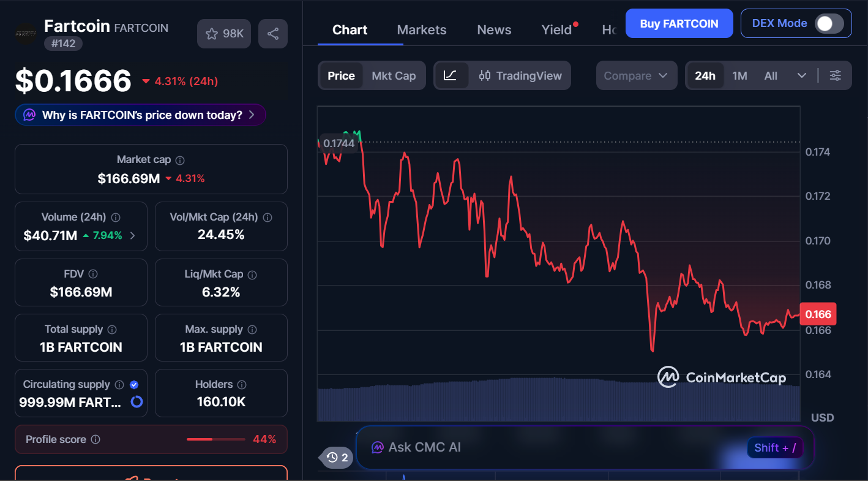The image size is (868, 481).
Task: Select the line chart view icon
Action: pos(451,75)
